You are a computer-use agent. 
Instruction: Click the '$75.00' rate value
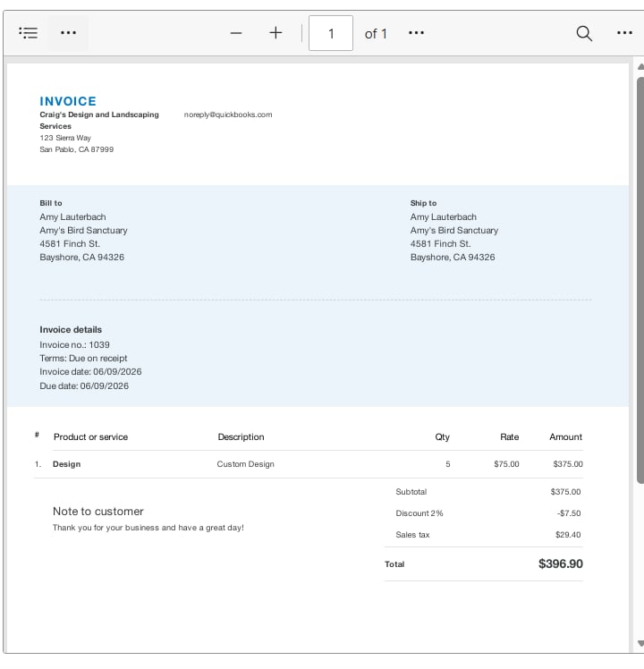coord(506,464)
